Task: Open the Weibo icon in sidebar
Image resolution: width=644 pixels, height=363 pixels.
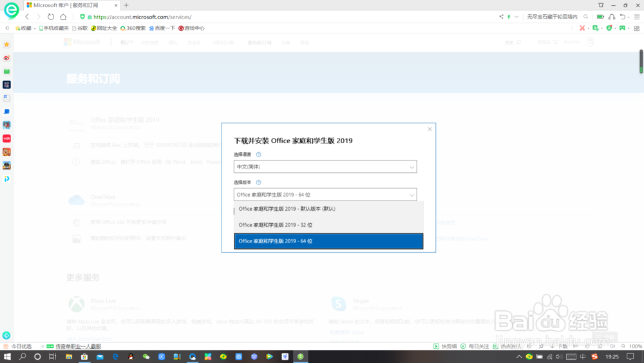Action: point(6,58)
